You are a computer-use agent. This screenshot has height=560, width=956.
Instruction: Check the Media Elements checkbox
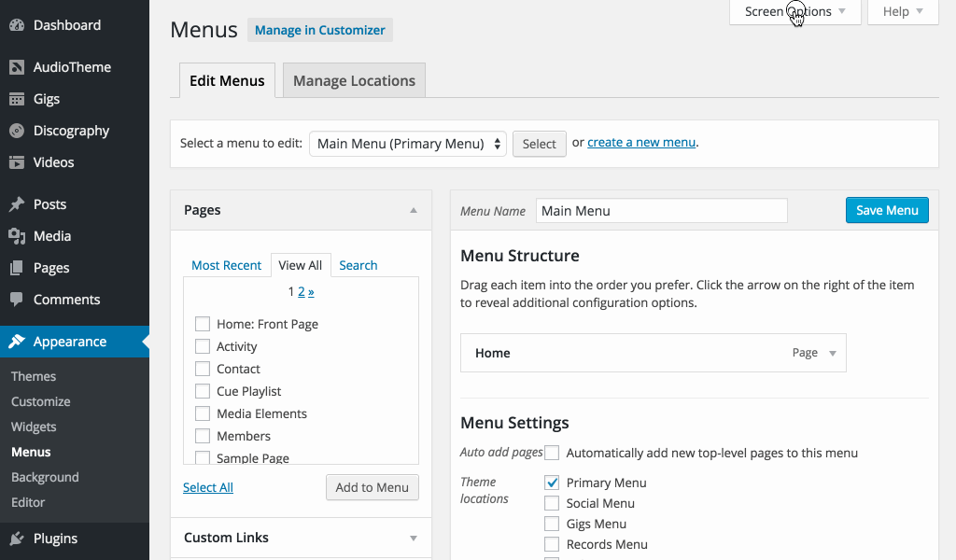(x=203, y=413)
